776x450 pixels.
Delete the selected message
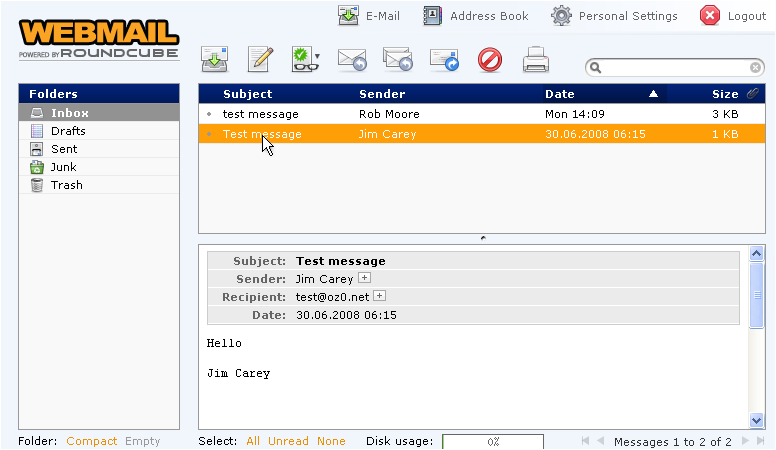point(490,61)
